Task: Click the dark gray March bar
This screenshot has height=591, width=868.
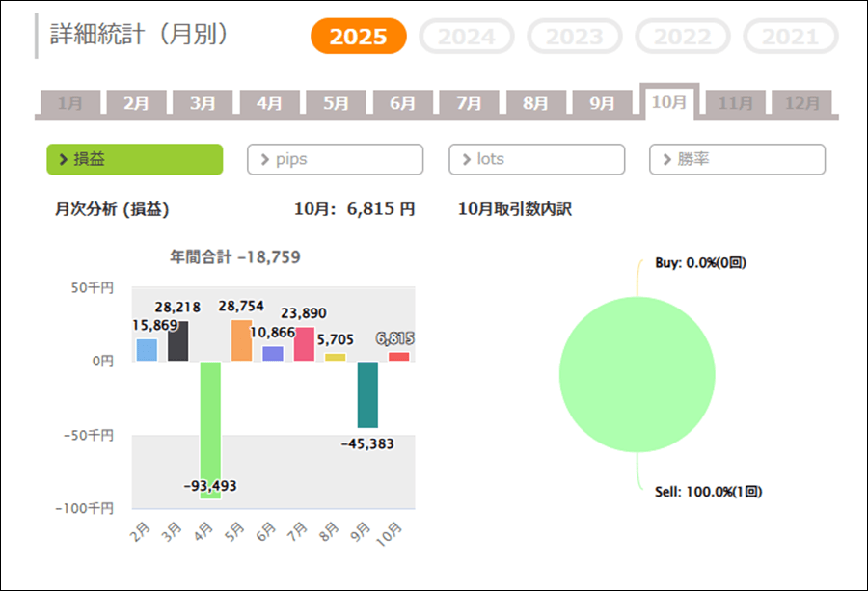Action: tap(178, 341)
